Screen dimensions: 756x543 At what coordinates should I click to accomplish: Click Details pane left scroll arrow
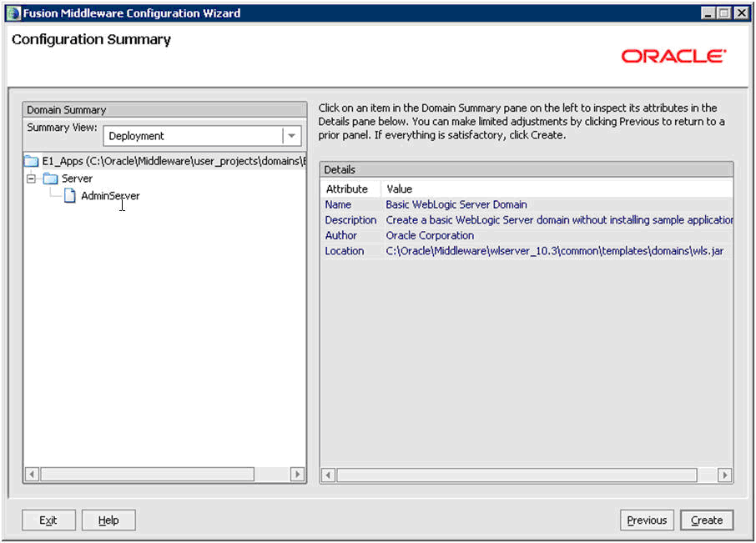coord(328,475)
